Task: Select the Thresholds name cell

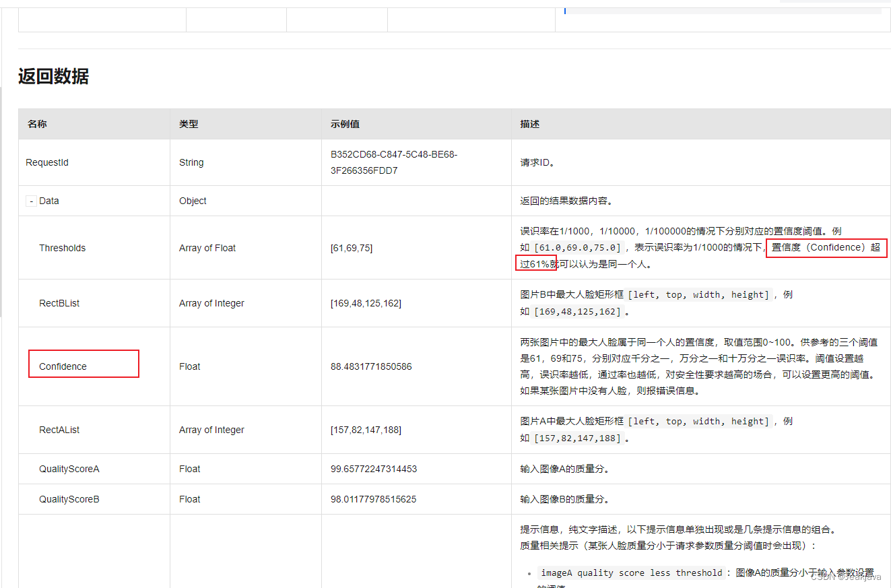Action: click(x=94, y=248)
